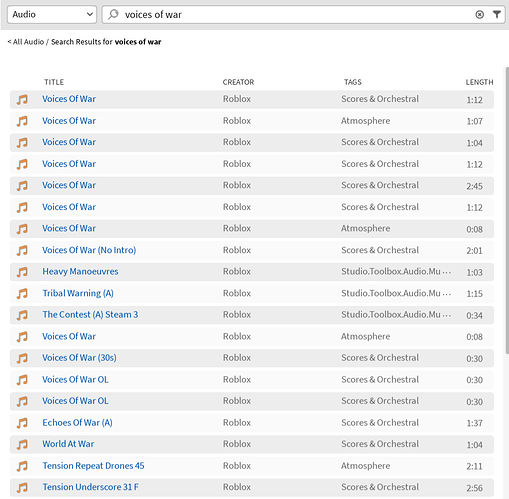The image size is (509, 499).
Task: Open the Tribal Warning (A) track
Action: click(78, 293)
